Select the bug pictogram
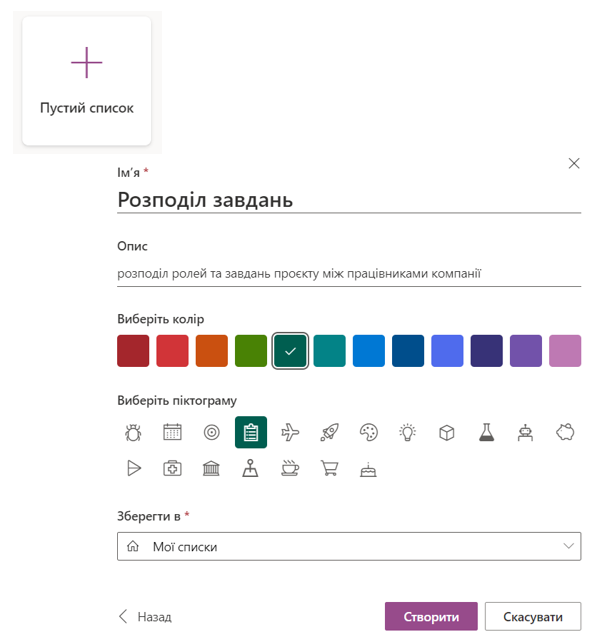Screen dimensions: 605x643 point(133,432)
